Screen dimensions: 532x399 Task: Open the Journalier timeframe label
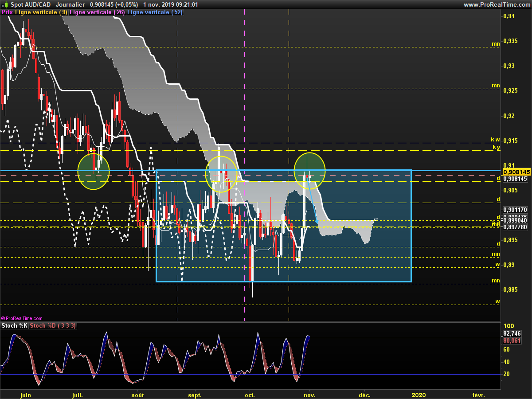point(70,4)
